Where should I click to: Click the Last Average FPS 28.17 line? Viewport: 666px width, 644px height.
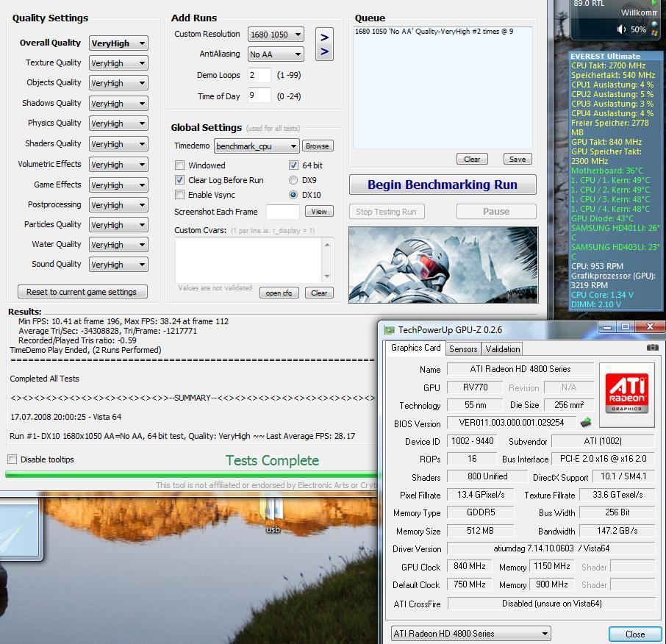coord(182,436)
